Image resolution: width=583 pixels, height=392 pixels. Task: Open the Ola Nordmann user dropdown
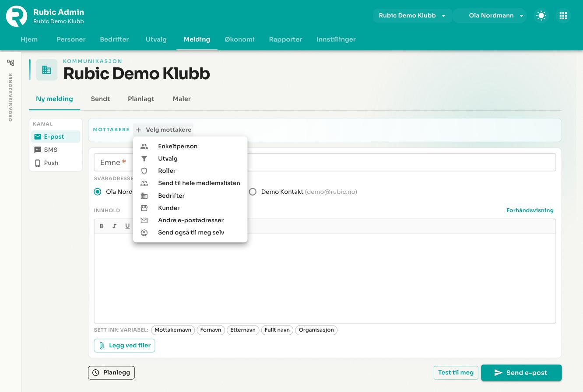click(x=490, y=16)
